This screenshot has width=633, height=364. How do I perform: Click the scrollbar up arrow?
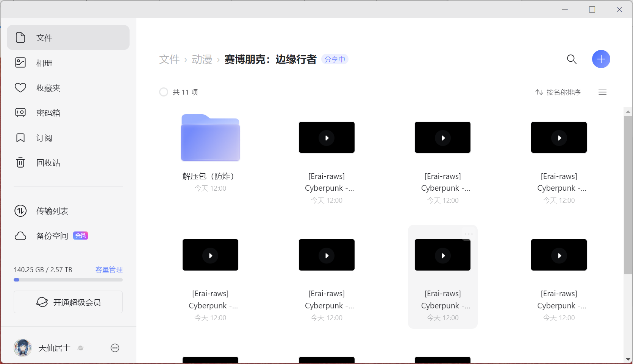point(628,112)
